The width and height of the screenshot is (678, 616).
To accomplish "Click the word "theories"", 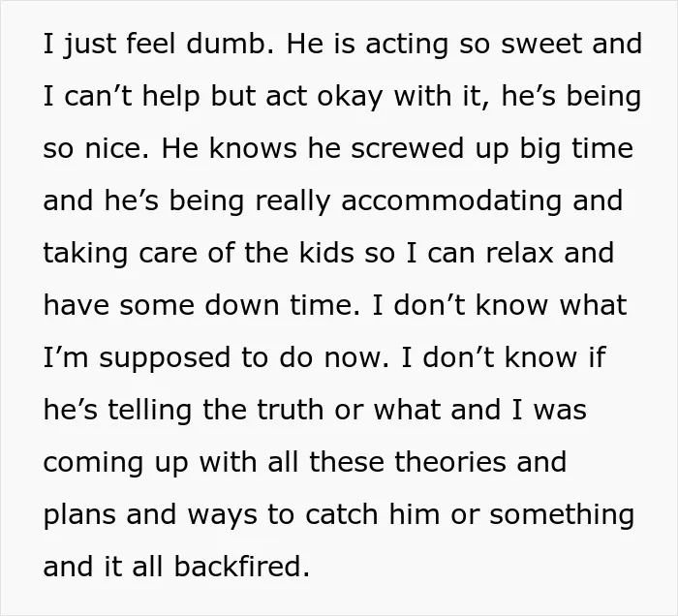I will point(450,462).
